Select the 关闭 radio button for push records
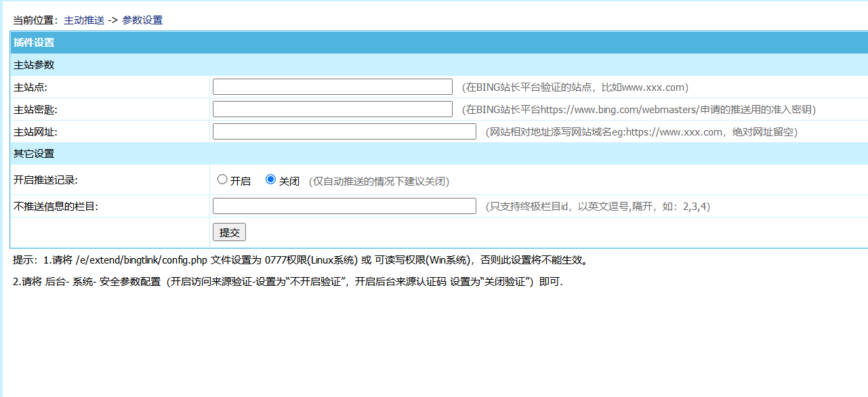Image resolution: width=868 pixels, height=397 pixels. pos(270,179)
